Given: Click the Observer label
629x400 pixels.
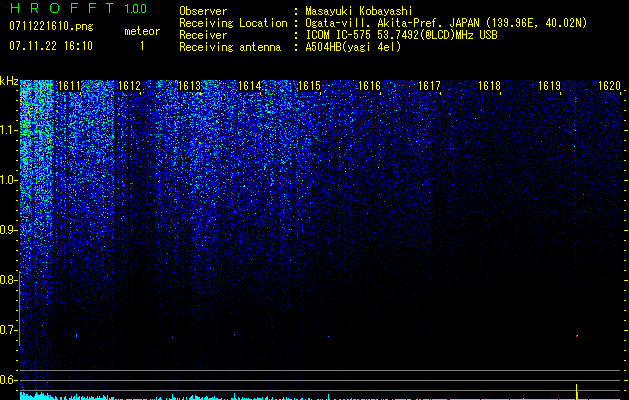Looking at the screenshot, I should pos(203,11).
